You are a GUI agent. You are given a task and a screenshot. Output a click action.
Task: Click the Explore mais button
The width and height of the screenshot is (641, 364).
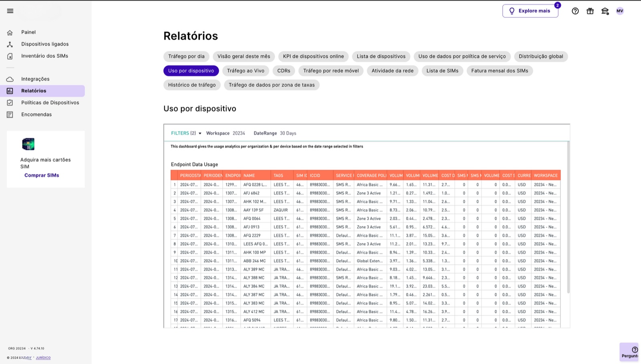[x=530, y=11]
